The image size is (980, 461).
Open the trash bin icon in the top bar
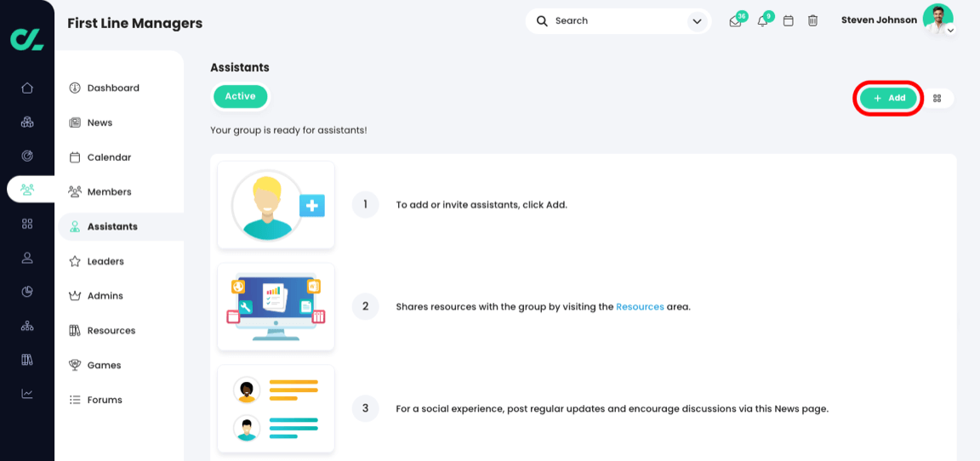tap(812, 20)
